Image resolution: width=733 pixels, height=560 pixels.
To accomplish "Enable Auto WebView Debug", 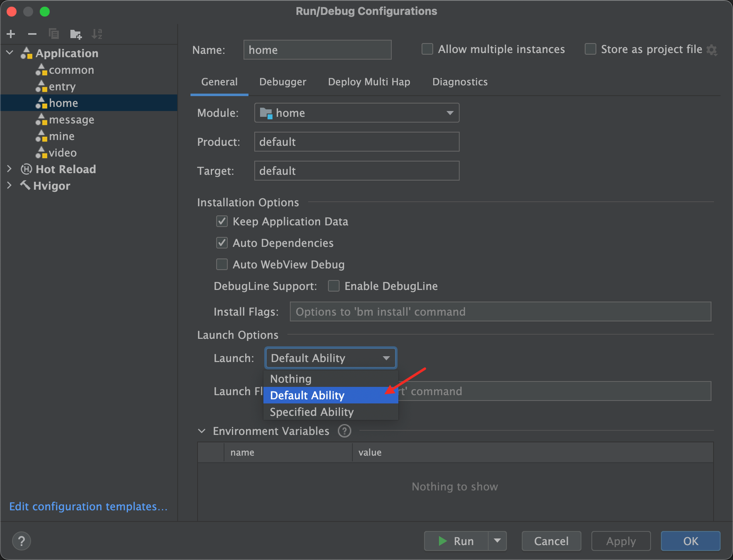I will pyautogui.click(x=222, y=265).
